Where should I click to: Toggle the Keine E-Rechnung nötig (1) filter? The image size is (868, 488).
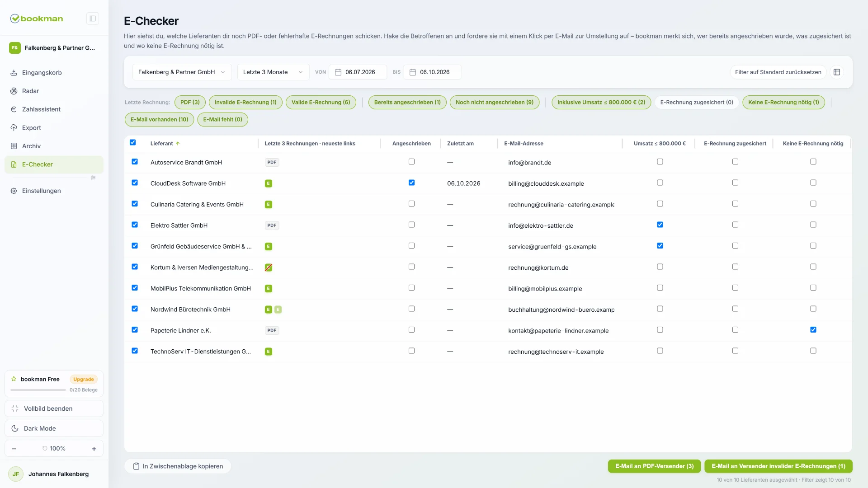pyautogui.click(x=783, y=103)
